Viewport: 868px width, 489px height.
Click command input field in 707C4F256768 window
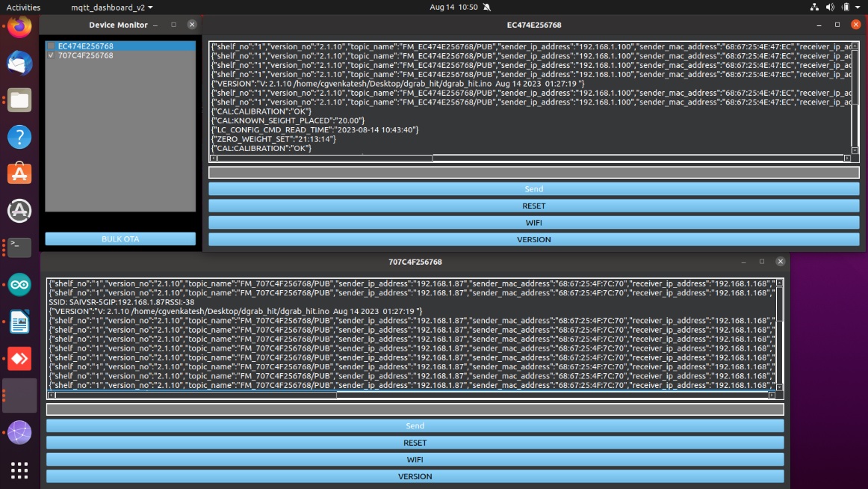415,410
